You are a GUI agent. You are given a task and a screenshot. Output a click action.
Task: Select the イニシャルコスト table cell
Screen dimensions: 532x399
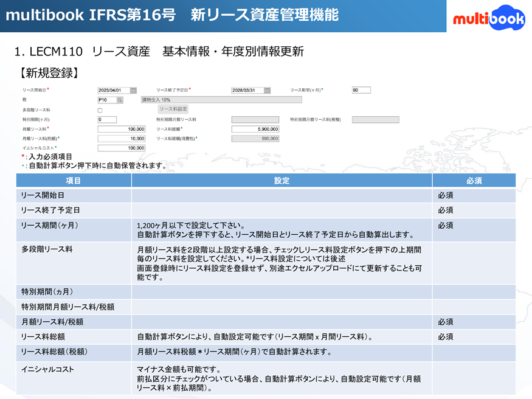(x=74, y=378)
